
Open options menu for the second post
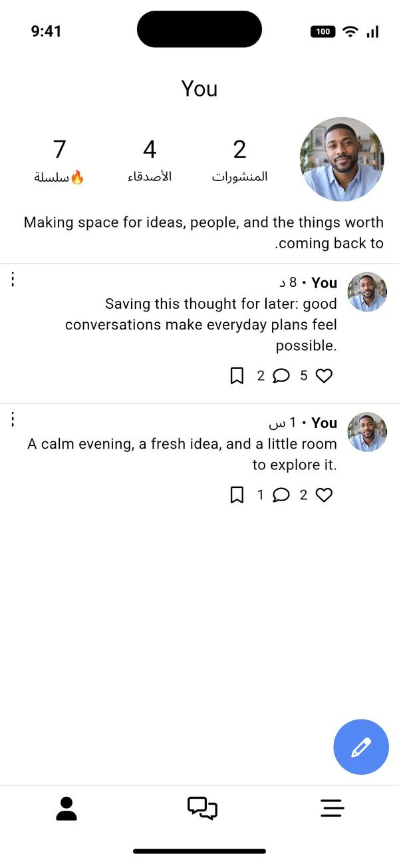[13, 419]
